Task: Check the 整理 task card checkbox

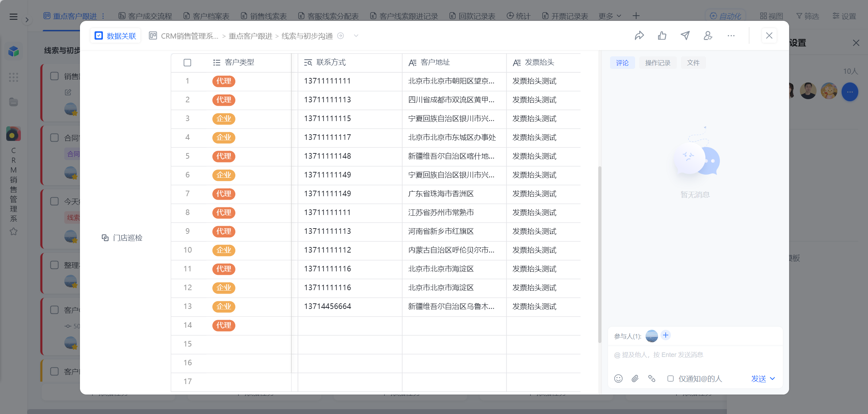Action: [x=55, y=265]
